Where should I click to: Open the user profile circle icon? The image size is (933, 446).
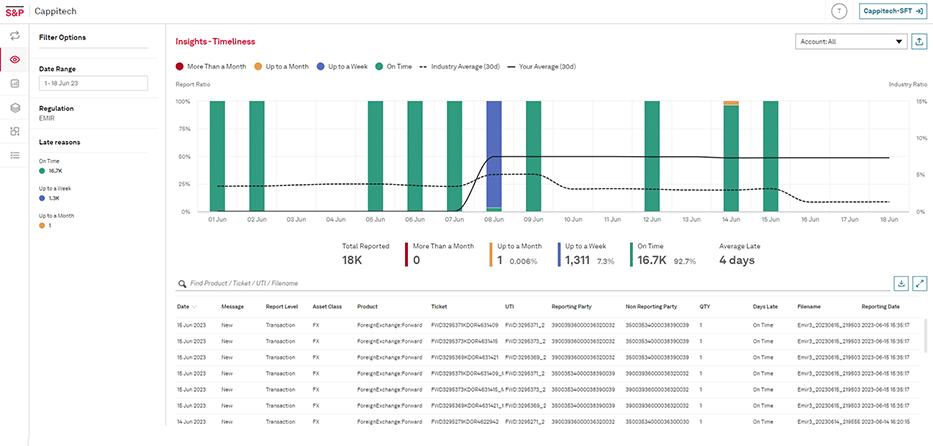point(839,11)
